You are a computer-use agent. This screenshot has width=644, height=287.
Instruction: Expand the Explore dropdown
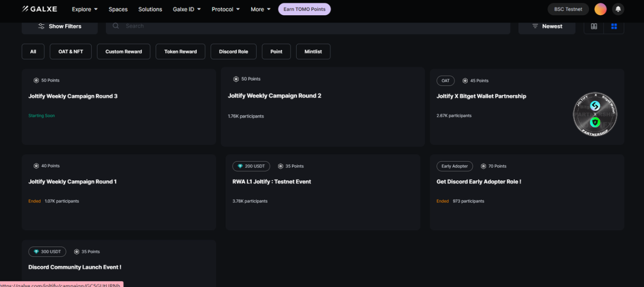click(x=84, y=9)
